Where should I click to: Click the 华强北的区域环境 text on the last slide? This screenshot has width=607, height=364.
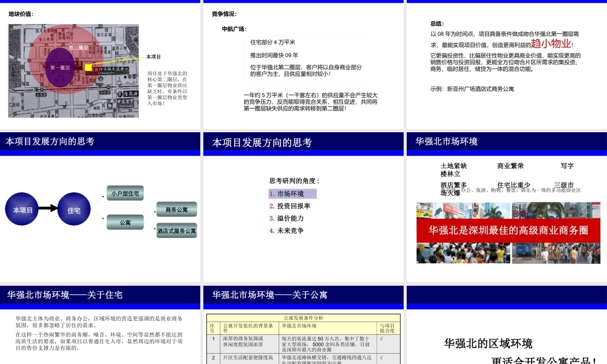point(488,343)
